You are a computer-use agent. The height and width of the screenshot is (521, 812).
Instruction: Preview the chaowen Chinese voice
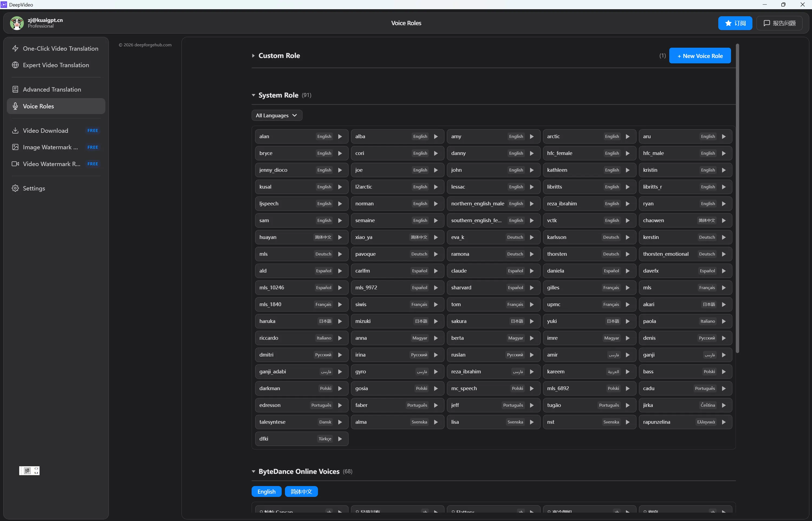click(x=724, y=220)
